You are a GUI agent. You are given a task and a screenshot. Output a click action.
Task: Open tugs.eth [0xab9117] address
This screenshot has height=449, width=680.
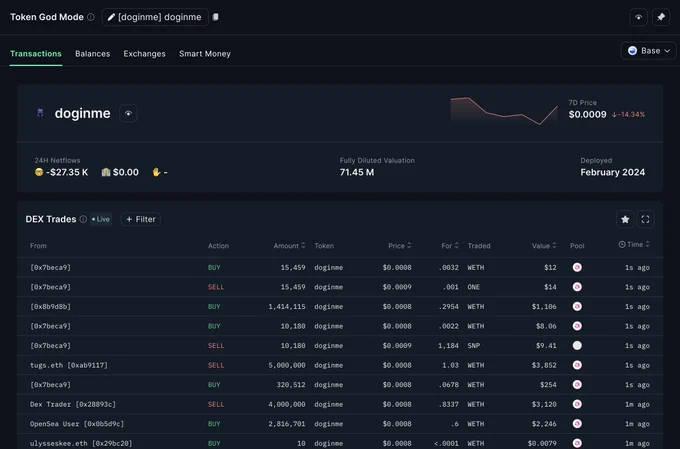(69, 365)
